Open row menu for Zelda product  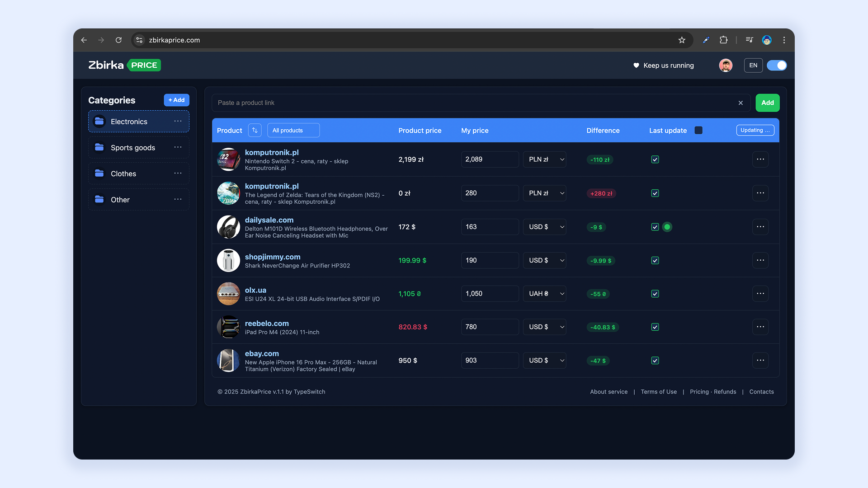tap(760, 193)
